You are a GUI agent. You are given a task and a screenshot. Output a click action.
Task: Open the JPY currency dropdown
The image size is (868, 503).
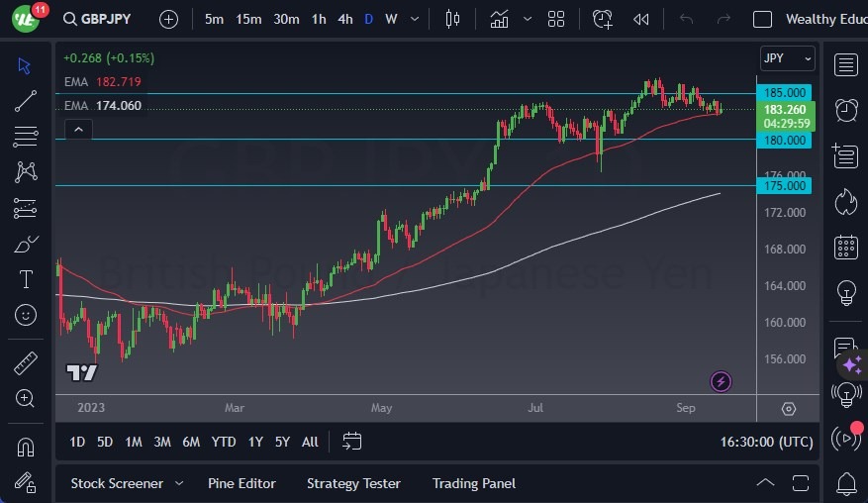(788, 58)
